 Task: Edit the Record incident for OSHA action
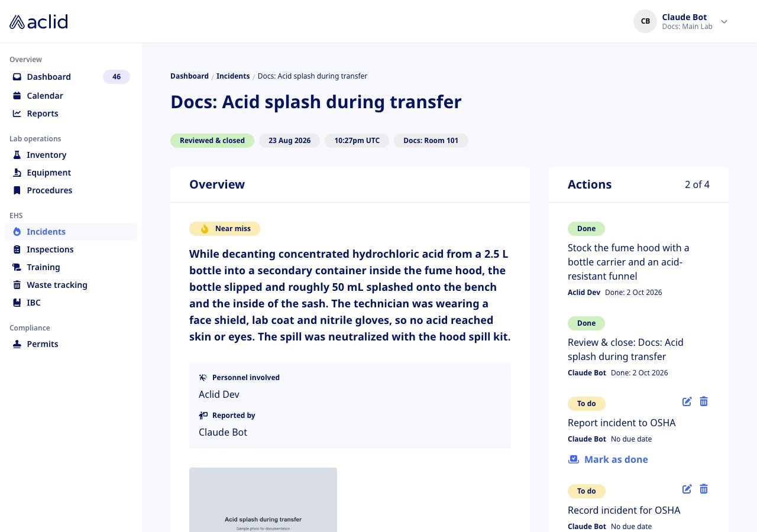tap(687, 489)
